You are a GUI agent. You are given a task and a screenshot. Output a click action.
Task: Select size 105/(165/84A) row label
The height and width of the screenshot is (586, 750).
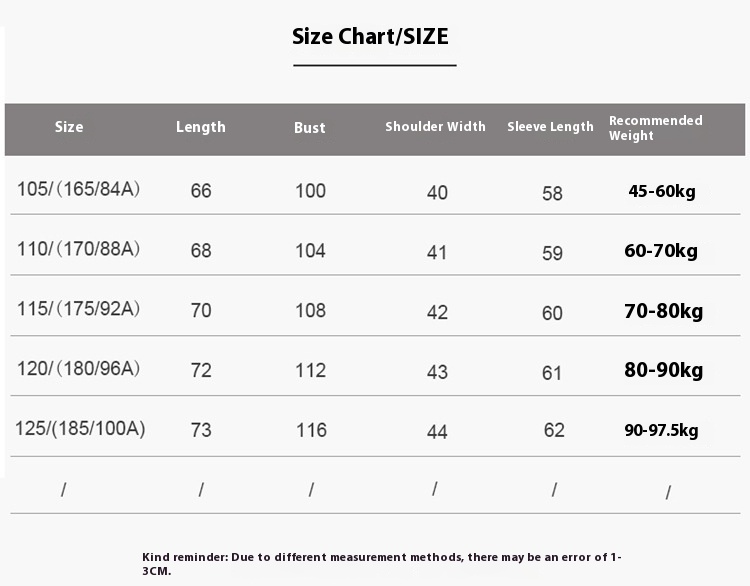click(x=78, y=189)
